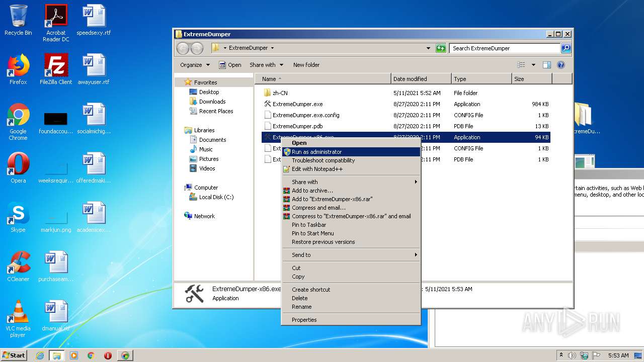The image size is (644, 362).
Task: Sort by Date modified column
Action: pyautogui.click(x=421, y=79)
